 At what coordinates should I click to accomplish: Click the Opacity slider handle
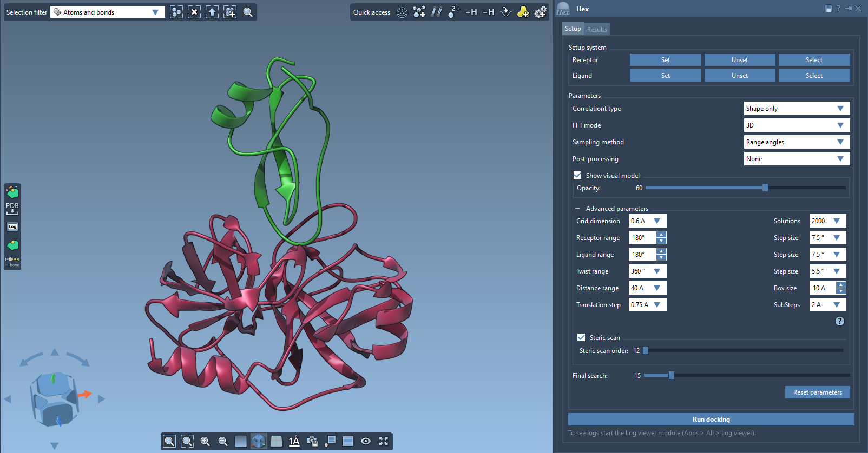765,188
